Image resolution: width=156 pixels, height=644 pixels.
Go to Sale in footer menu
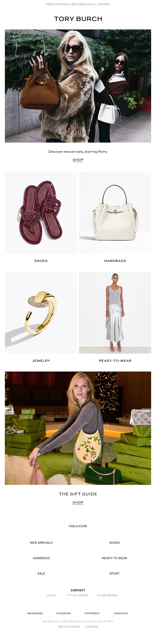[x=41, y=574]
